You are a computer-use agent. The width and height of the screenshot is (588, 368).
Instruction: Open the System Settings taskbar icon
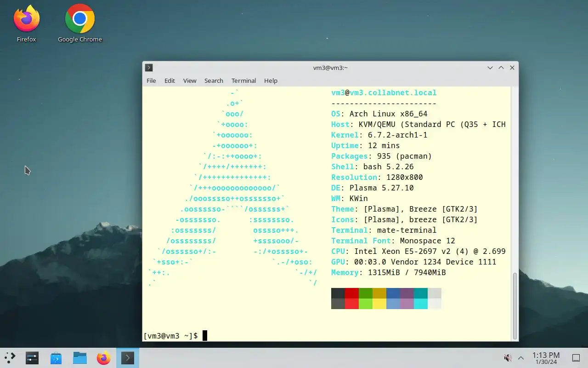pyautogui.click(x=32, y=358)
